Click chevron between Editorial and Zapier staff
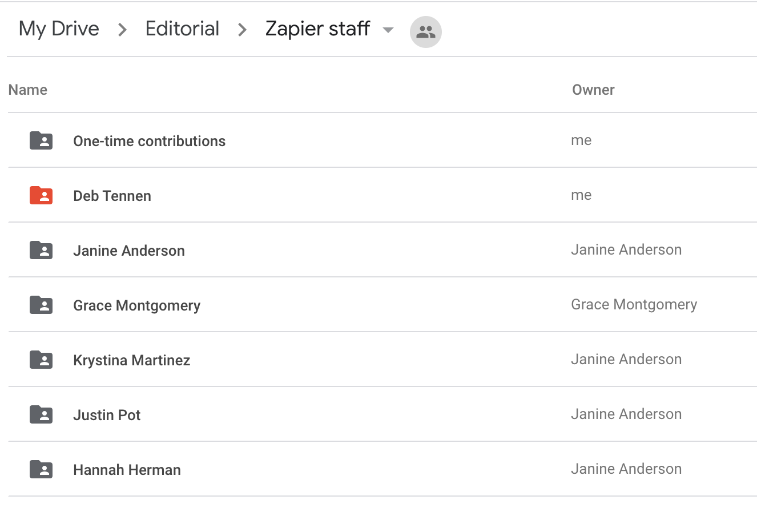This screenshot has height=532, width=757. coord(243,30)
